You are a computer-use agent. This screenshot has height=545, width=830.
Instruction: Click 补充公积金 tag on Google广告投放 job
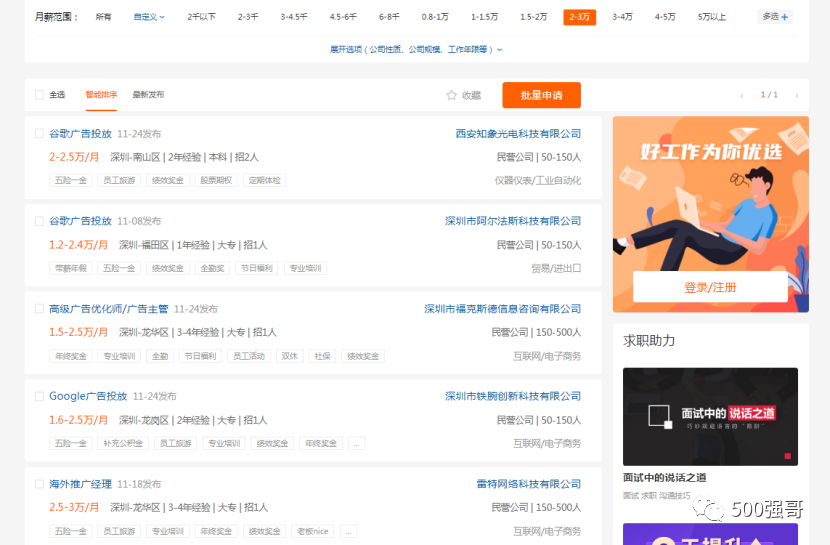(123, 443)
